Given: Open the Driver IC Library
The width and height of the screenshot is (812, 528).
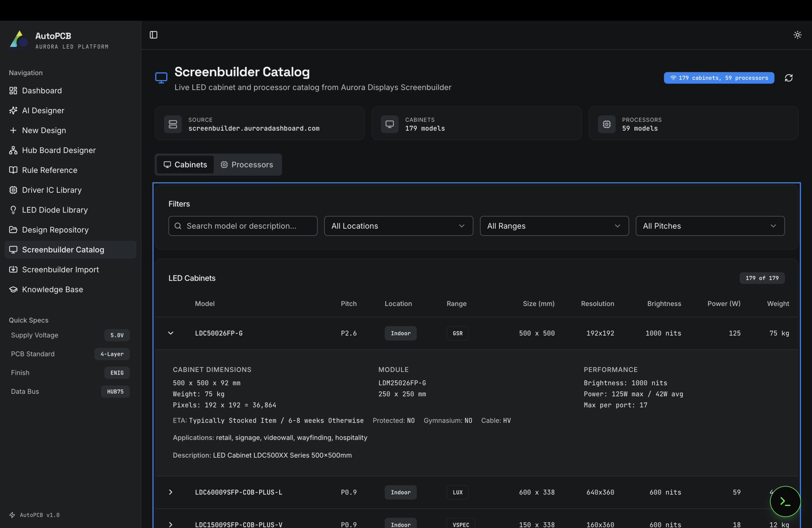Looking at the screenshot, I should (52, 190).
